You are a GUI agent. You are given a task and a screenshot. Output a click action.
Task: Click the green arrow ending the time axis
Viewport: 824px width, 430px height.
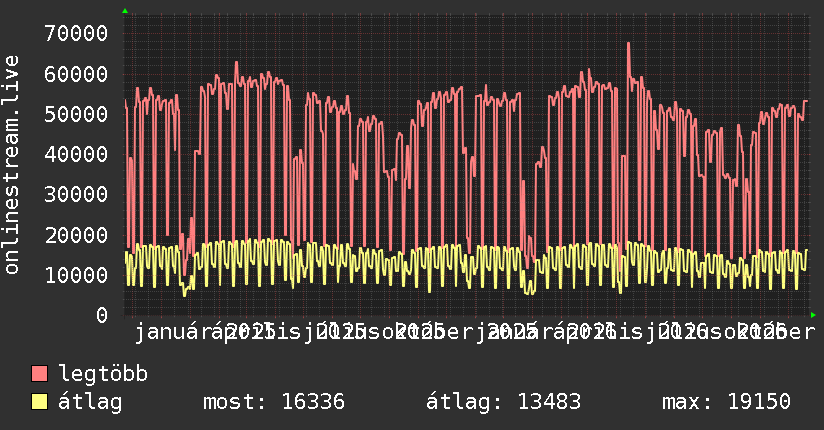[x=813, y=315]
